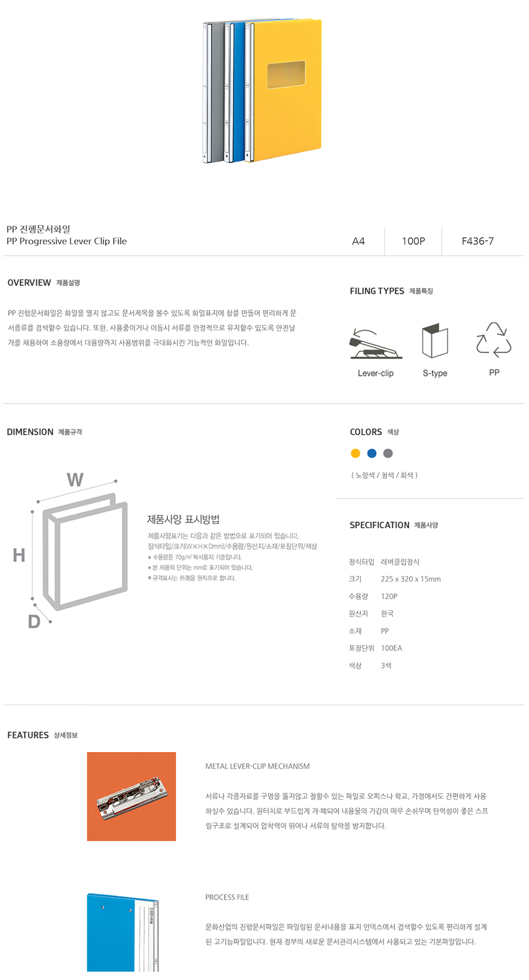Select the gray color swatch
The image size is (529, 980).
pyautogui.click(x=388, y=453)
